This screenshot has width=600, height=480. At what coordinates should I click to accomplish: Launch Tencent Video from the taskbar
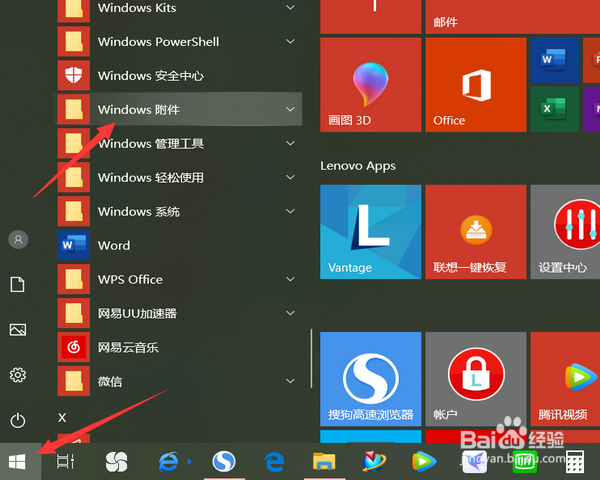424,462
